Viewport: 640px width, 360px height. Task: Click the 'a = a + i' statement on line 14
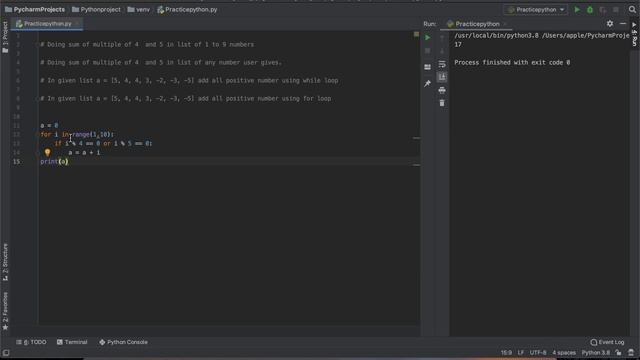84,152
